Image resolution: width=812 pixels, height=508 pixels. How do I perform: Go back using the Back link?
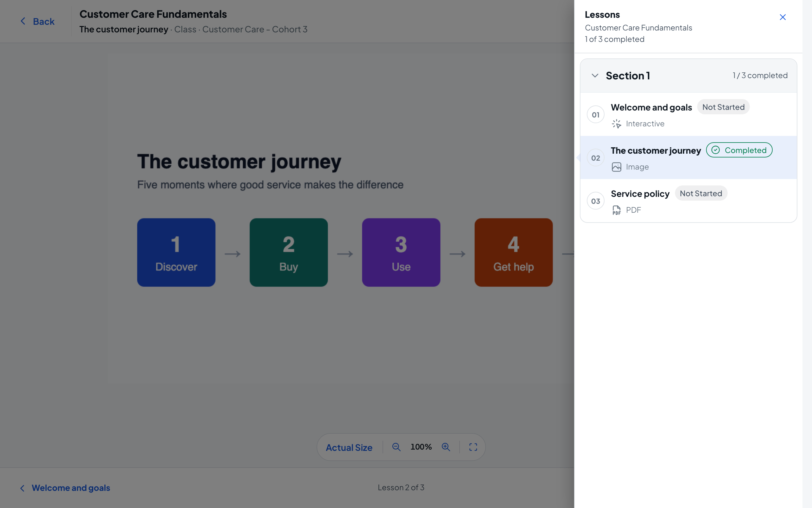[x=37, y=22]
